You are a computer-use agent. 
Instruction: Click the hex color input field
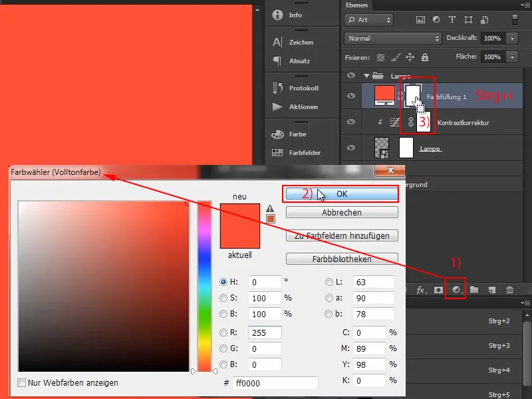(x=275, y=383)
